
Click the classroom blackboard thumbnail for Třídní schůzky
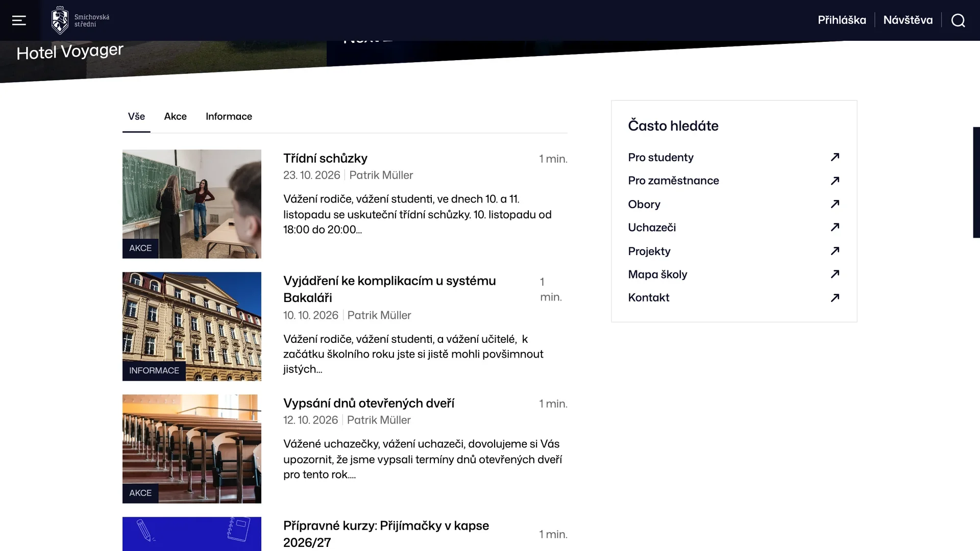click(192, 204)
